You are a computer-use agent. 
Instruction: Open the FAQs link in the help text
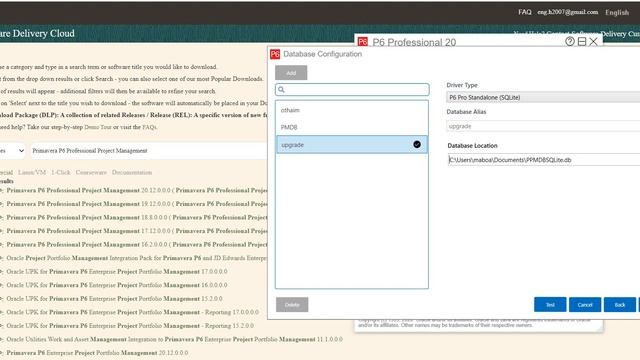149,127
